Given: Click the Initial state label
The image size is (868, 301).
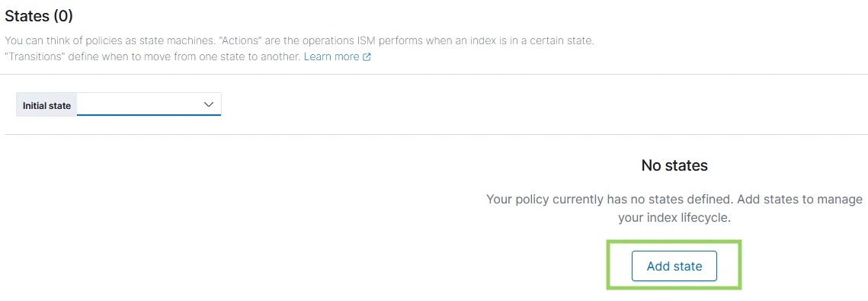Looking at the screenshot, I should [x=46, y=105].
